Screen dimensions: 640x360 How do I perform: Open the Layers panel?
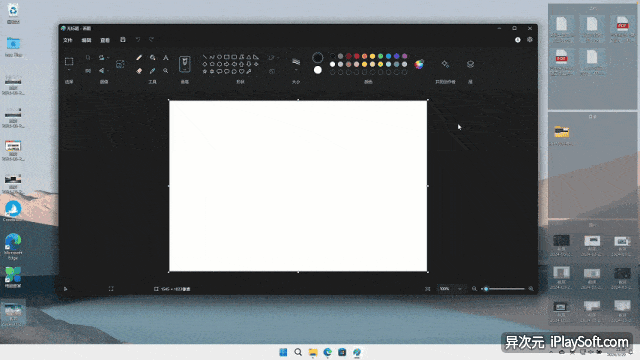(470, 64)
